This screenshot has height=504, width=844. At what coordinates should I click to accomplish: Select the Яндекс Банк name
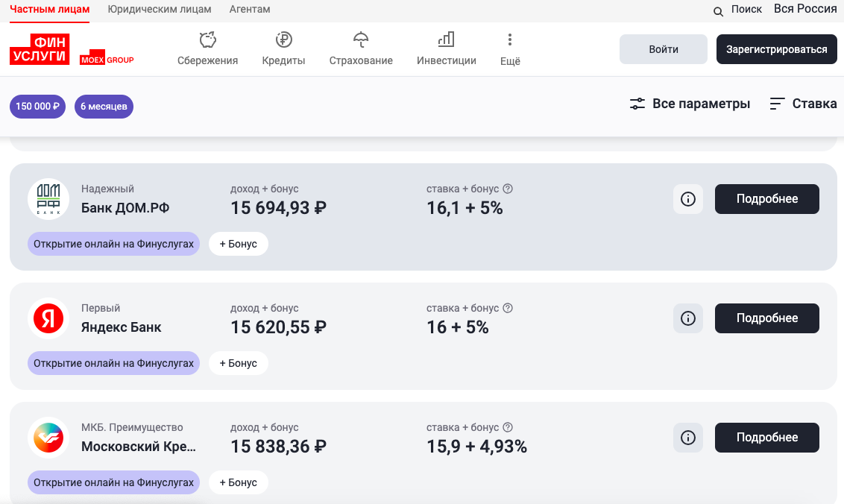coord(121,327)
